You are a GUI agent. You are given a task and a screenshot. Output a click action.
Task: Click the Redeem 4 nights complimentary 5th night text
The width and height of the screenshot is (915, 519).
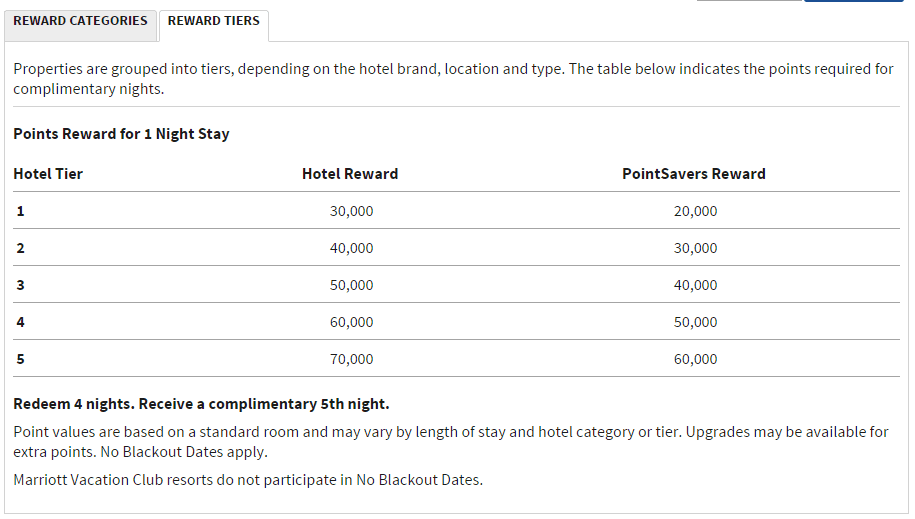(x=201, y=404)
